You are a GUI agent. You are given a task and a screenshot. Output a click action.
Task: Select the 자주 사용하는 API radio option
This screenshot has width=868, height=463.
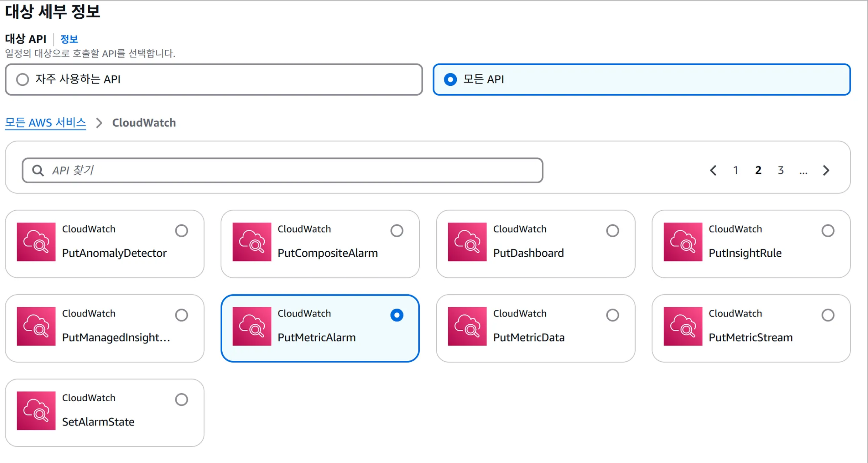[x=22, y=79]
